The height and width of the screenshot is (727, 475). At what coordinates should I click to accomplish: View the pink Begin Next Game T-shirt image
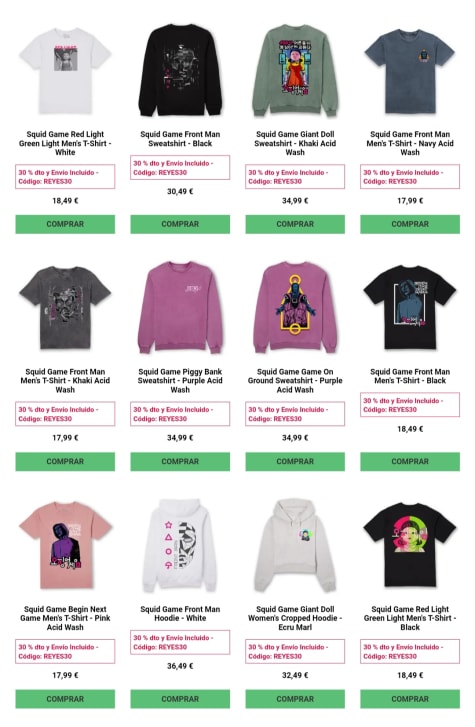65,545
